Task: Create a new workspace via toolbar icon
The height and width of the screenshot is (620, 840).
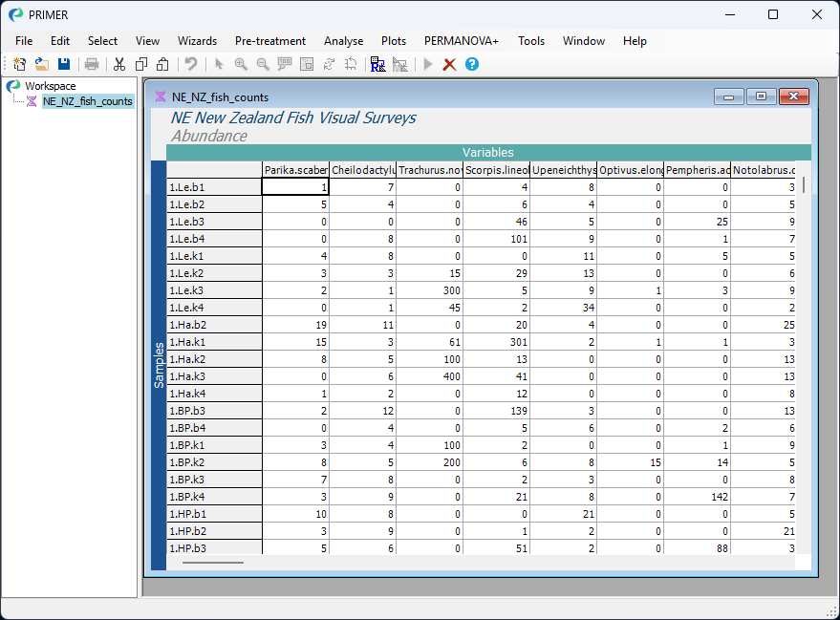Action: pos(19,64)
